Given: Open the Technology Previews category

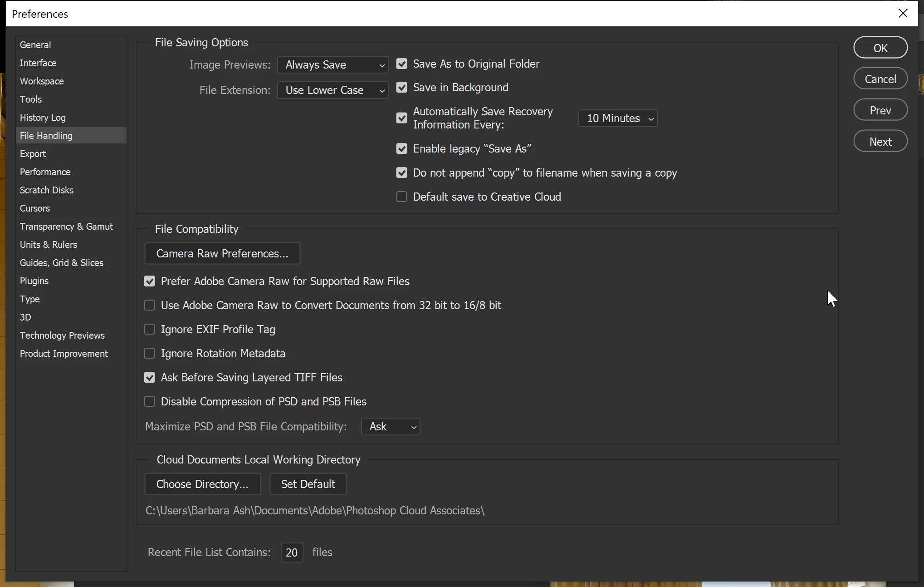Looking at the screenshot, I should pyautogui.click(x=62, y=335).
